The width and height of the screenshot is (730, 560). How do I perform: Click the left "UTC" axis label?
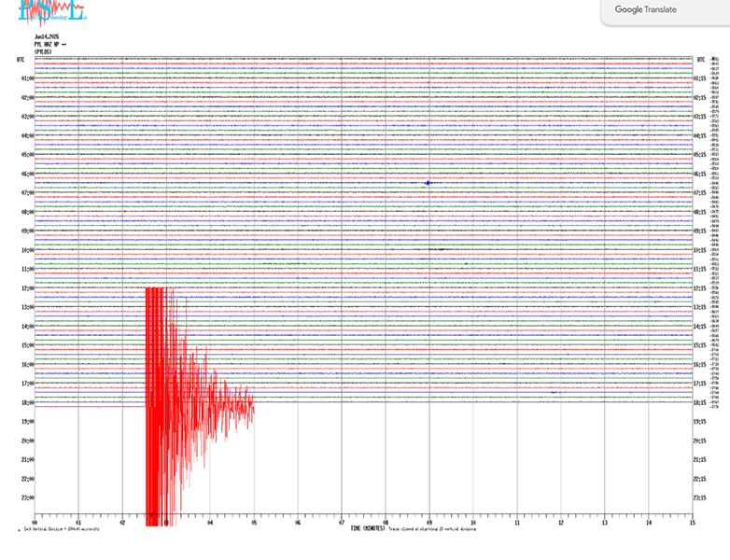click(x=21, y=60)
